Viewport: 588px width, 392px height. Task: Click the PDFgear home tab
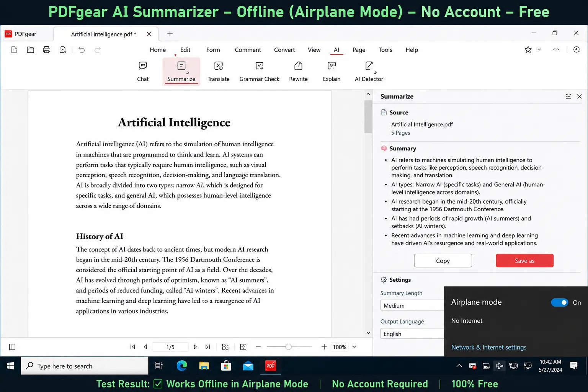[x=21, y=34]
